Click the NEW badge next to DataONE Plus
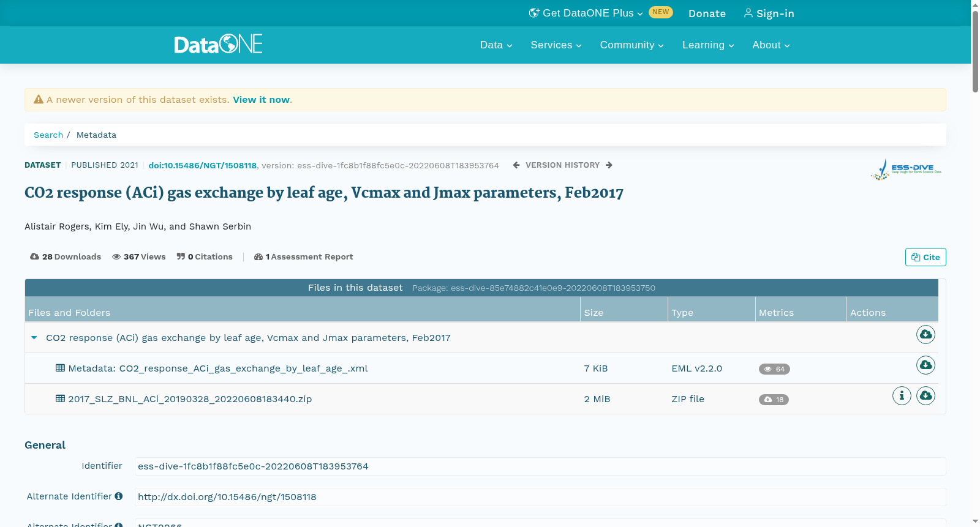980x527 pixels. pos(661,12)
